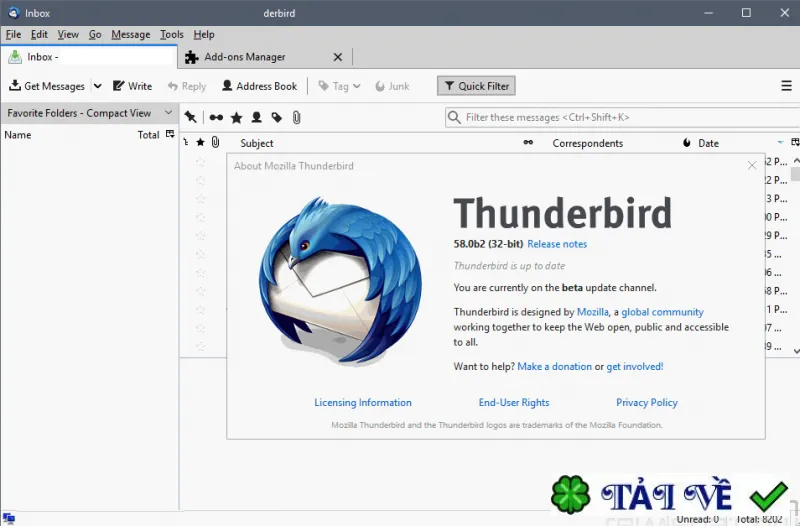Filter to show only unread messages
800x526 pixels.
pyautogui.click(x=216, y=117)
